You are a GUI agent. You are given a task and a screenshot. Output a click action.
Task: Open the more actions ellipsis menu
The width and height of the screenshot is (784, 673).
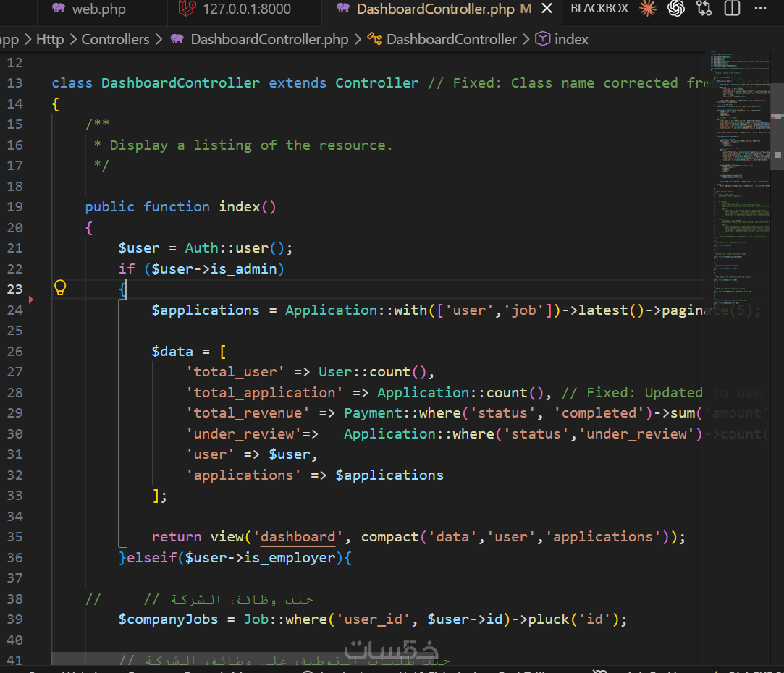click(761, 8)
